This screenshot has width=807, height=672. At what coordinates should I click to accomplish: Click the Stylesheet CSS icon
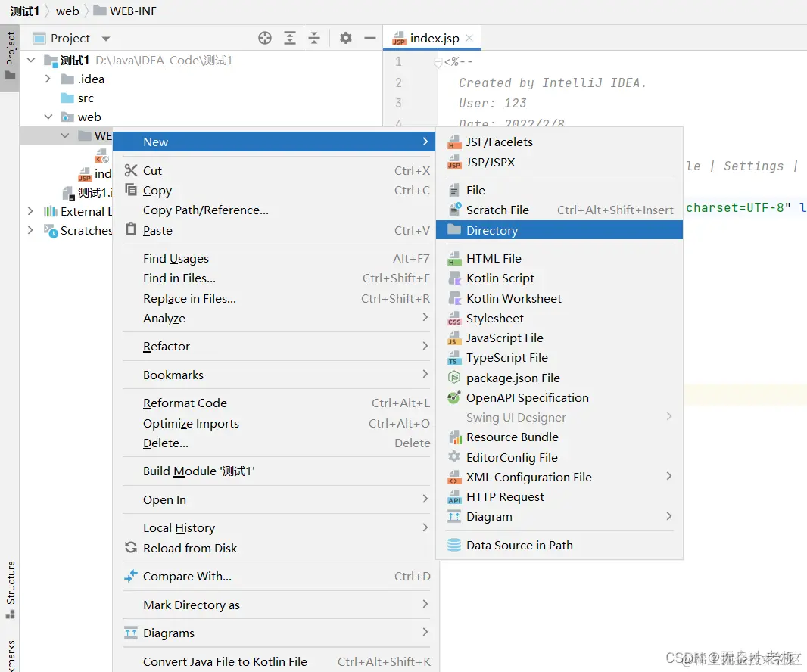pos(454,319)
